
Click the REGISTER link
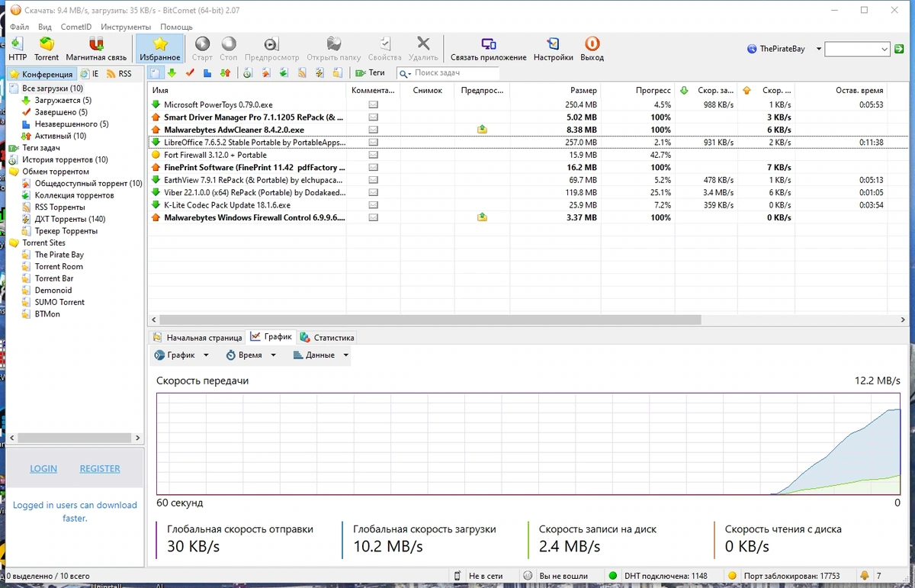[x=100, y=469]
